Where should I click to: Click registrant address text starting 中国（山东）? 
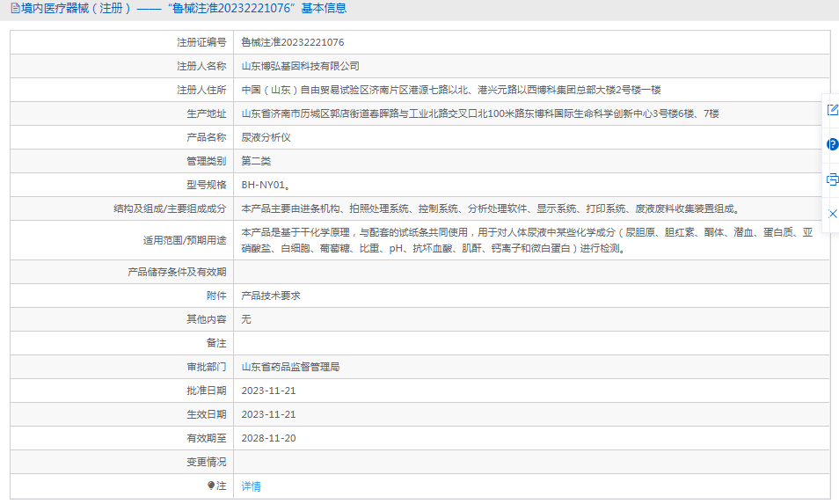point(451,90)
